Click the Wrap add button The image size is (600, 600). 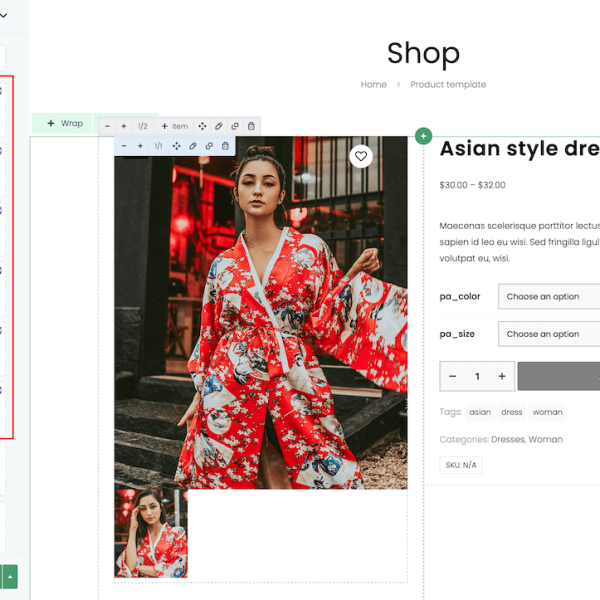(62, 123)
